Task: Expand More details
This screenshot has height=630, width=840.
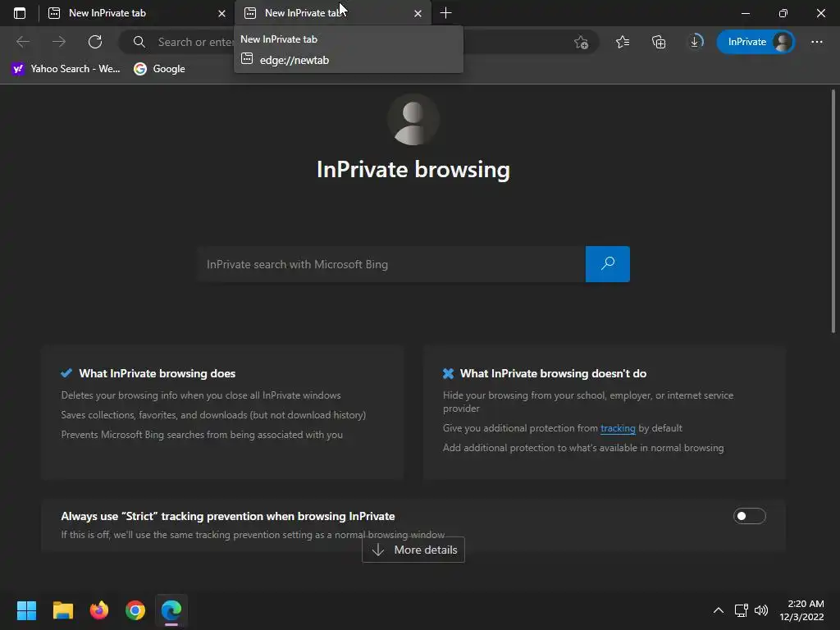Action: pyautogui.click(x=413, y=550)
